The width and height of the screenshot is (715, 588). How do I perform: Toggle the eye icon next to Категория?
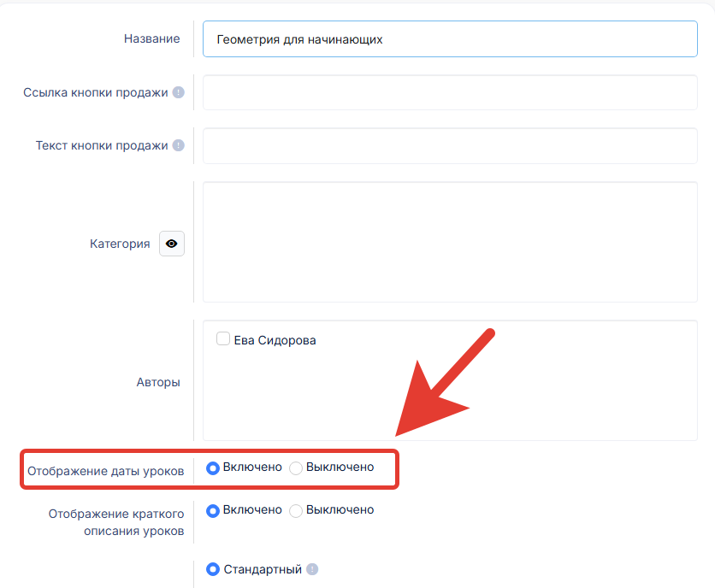172,244
